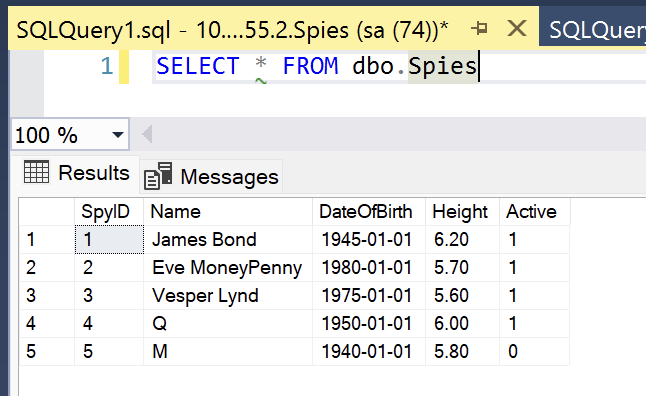This screenshot has width=646, height=396.
Task: Click line number 1 in editor margin
Action: tap(107, 66)
